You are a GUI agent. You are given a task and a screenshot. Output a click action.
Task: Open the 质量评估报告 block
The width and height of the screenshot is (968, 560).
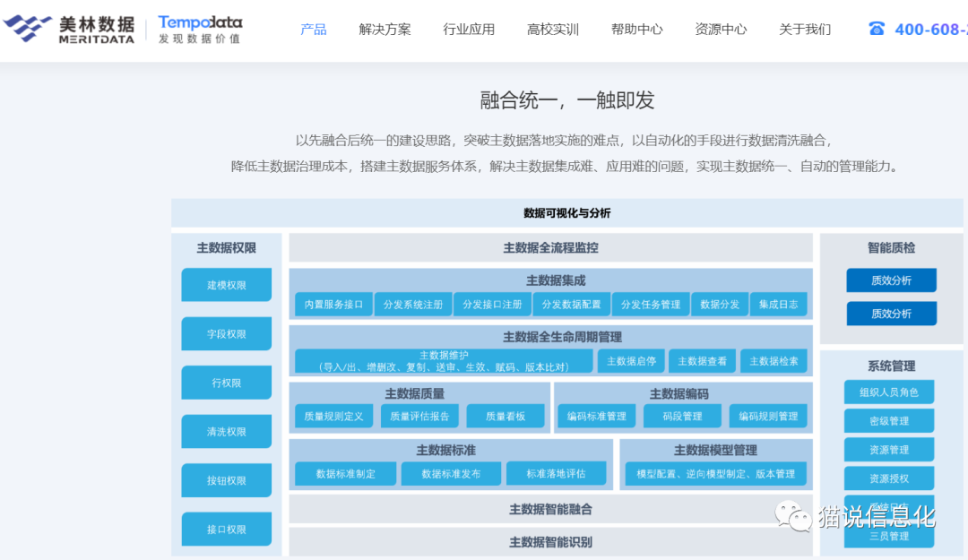click(x=419, y=416)
